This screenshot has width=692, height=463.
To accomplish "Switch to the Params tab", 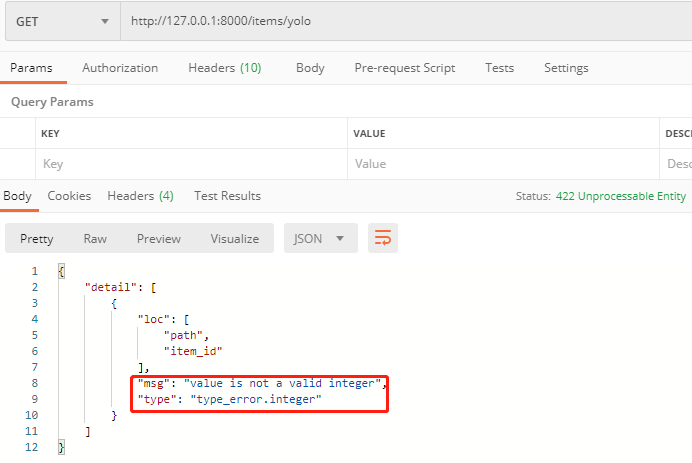I will pyautogui.click(x=31, y=68).
